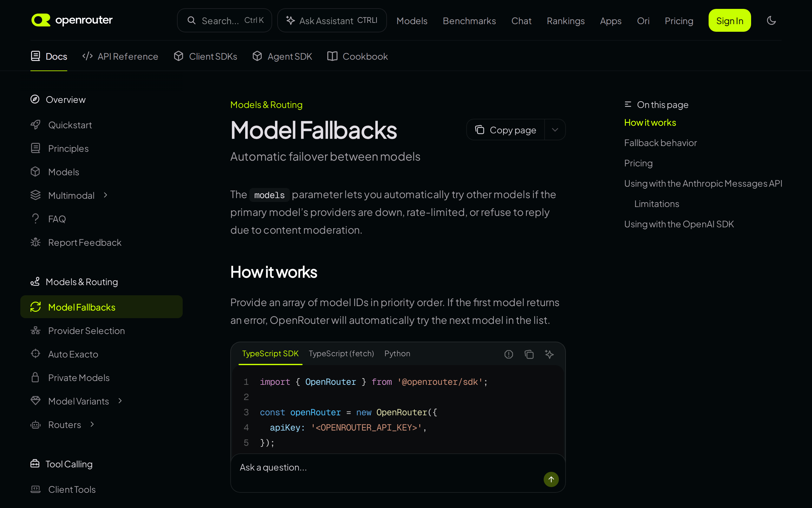Open Rankings in top navigation
812x508 pixels.
(x=565, y=21)
